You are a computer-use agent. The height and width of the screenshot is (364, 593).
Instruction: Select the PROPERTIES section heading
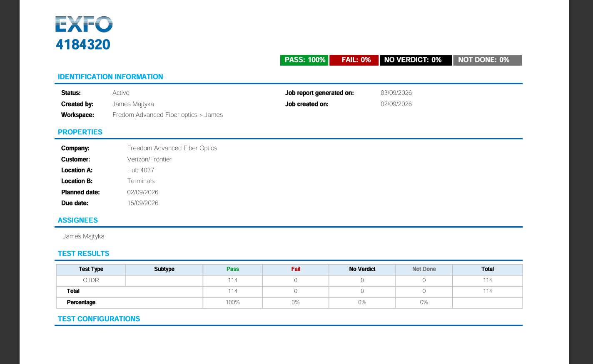click(80, 132)
